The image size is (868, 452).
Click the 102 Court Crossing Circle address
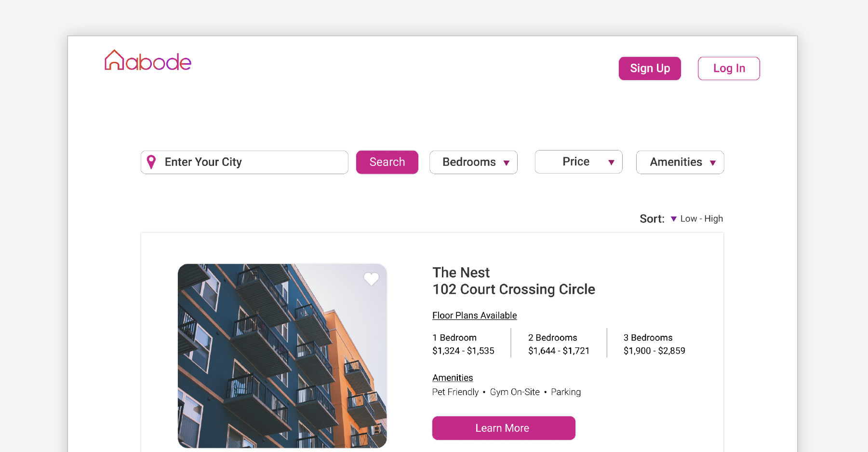(514, 289)
